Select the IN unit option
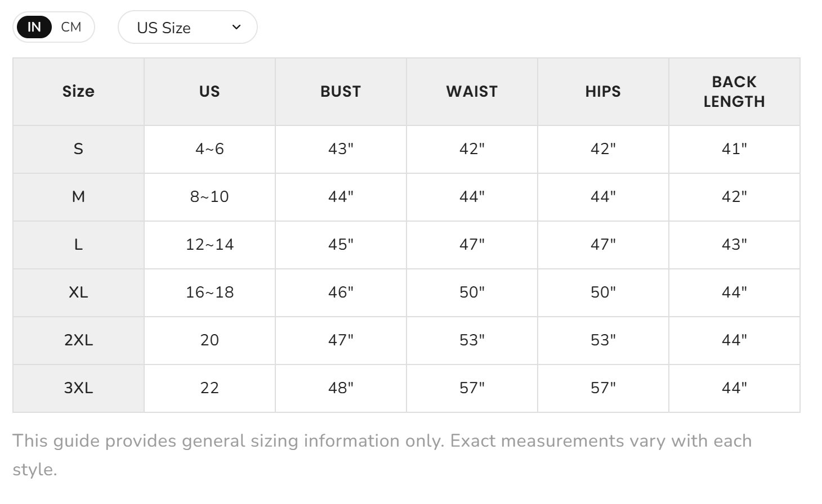The width and height of the screenshot is (822, 504). pyautogui.click(x=34, y=27)
